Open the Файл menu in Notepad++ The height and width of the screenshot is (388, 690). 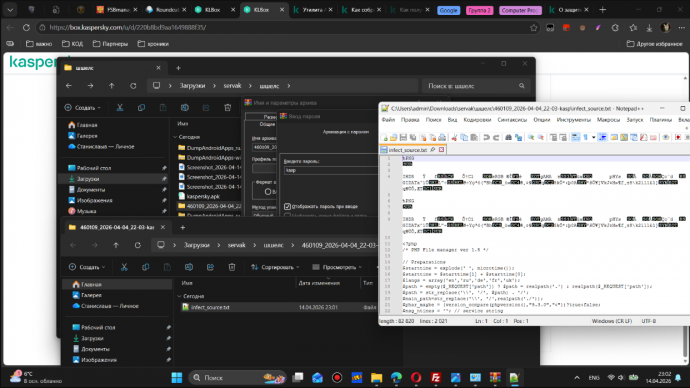point(388,120)
